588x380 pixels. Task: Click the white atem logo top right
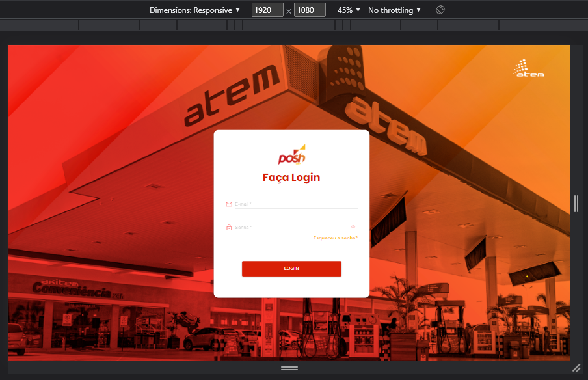click(x=529, y=68)
